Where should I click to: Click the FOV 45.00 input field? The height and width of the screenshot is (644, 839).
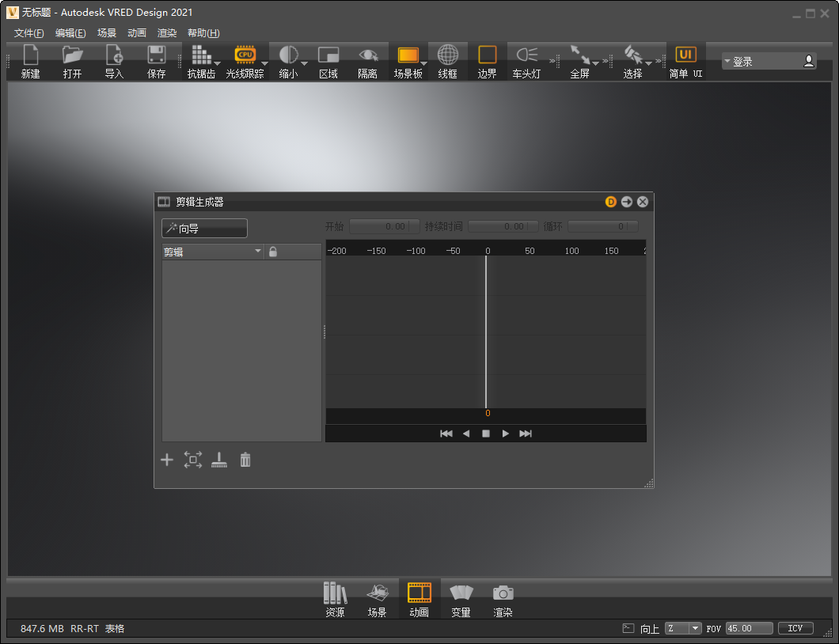tap(749, 628)
